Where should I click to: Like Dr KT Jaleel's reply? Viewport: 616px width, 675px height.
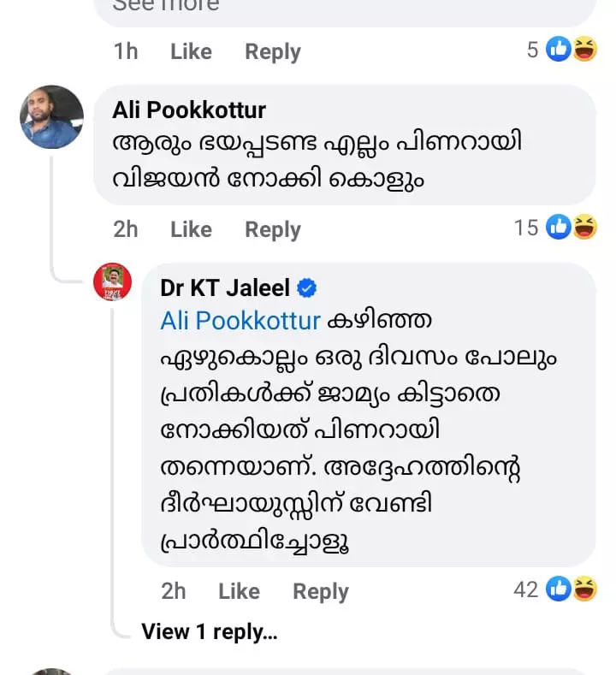click(239, 591)
